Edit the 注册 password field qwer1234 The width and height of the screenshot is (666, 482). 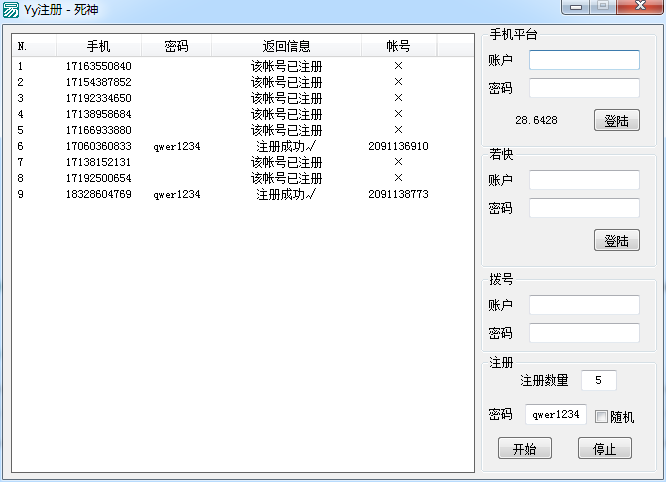pos(555,415)
